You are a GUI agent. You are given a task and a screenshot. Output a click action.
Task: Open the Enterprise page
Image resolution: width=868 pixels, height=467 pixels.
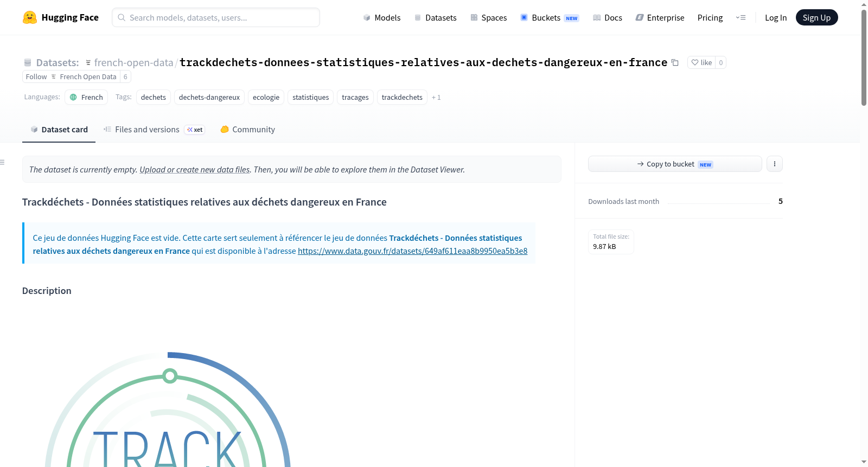click(x=660, y=17)
